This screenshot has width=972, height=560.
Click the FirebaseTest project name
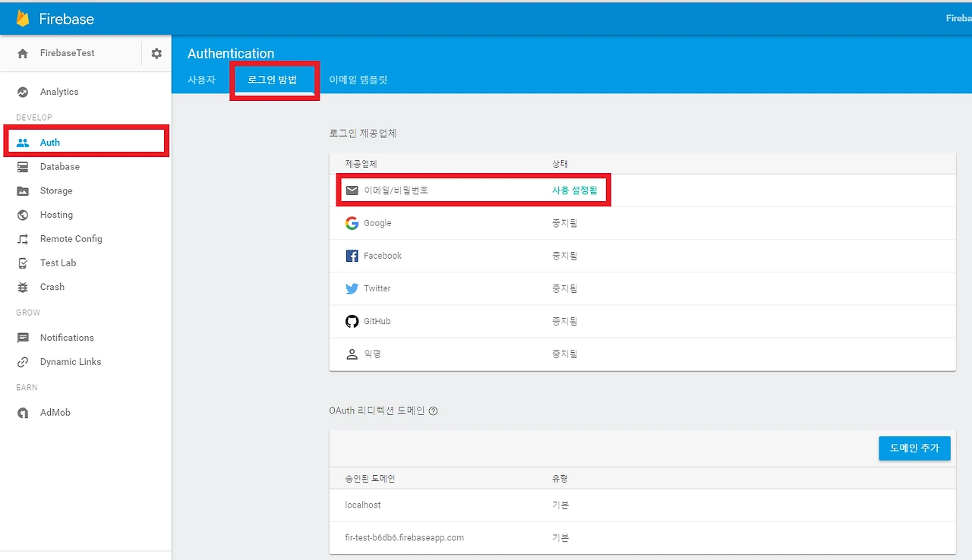coord(68,53)
